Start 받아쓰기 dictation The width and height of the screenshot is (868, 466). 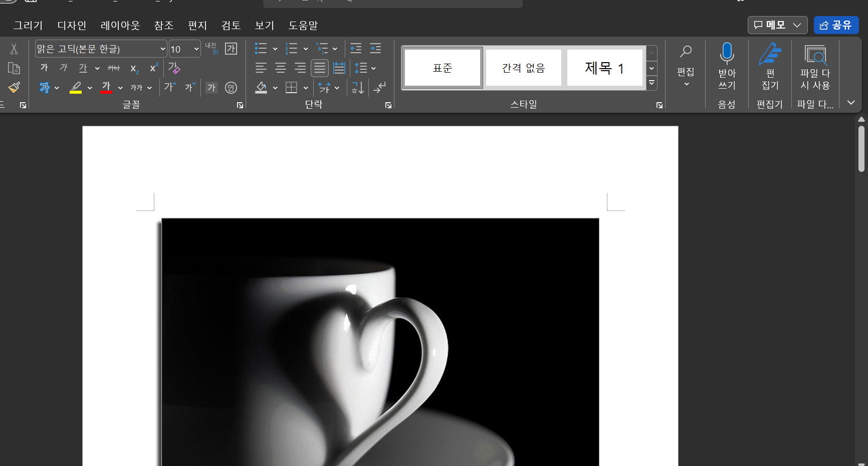point(727,66)
